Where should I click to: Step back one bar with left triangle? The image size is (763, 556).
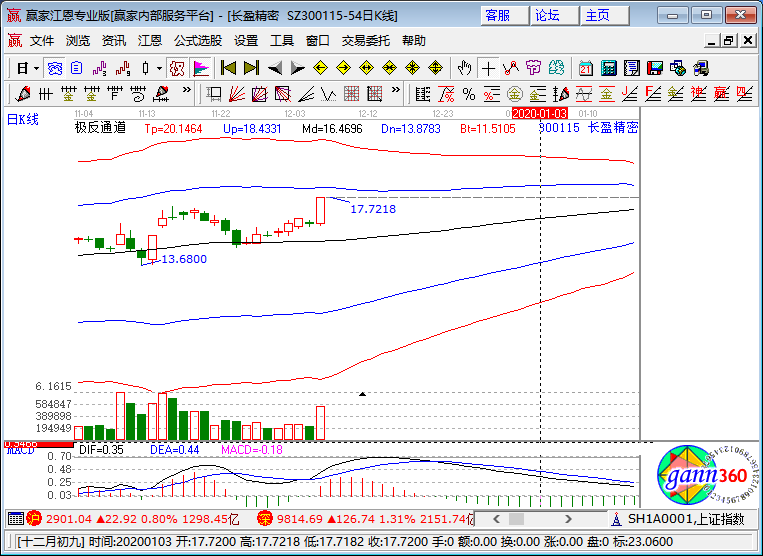click(275, 68)
